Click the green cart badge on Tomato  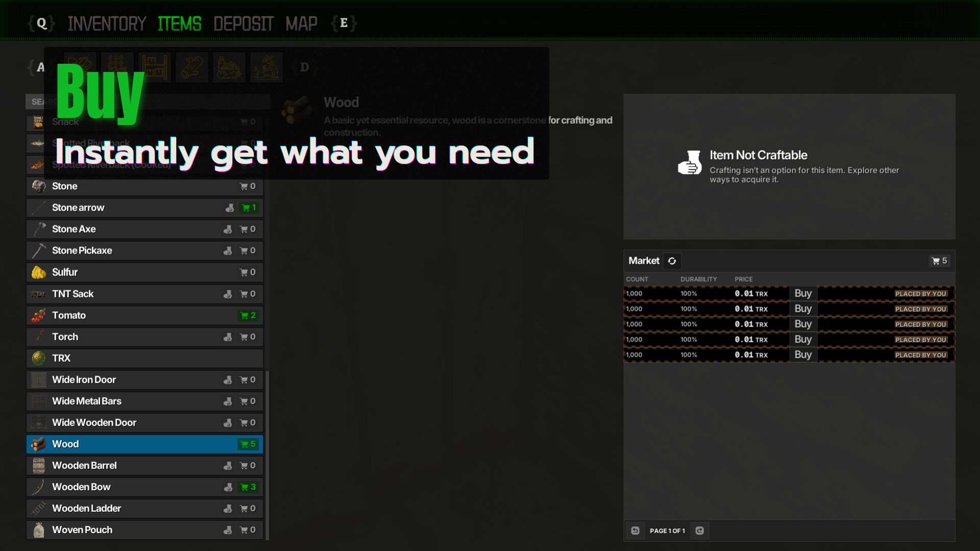(x=248, y=315)
